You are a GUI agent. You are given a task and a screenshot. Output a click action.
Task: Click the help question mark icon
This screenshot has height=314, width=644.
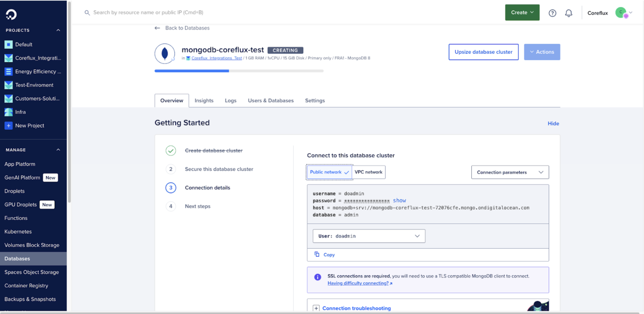click(x=552, y=13)
